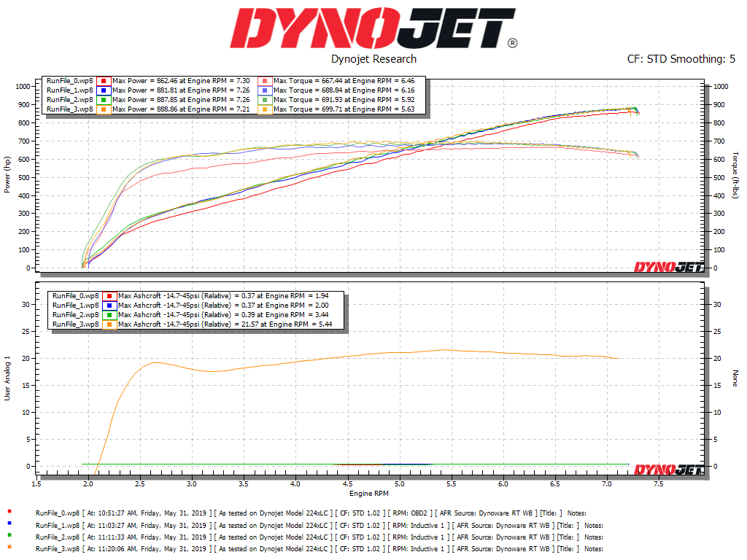Click the 'Torque (ft-lbs)' axis label

pos(735,175)
